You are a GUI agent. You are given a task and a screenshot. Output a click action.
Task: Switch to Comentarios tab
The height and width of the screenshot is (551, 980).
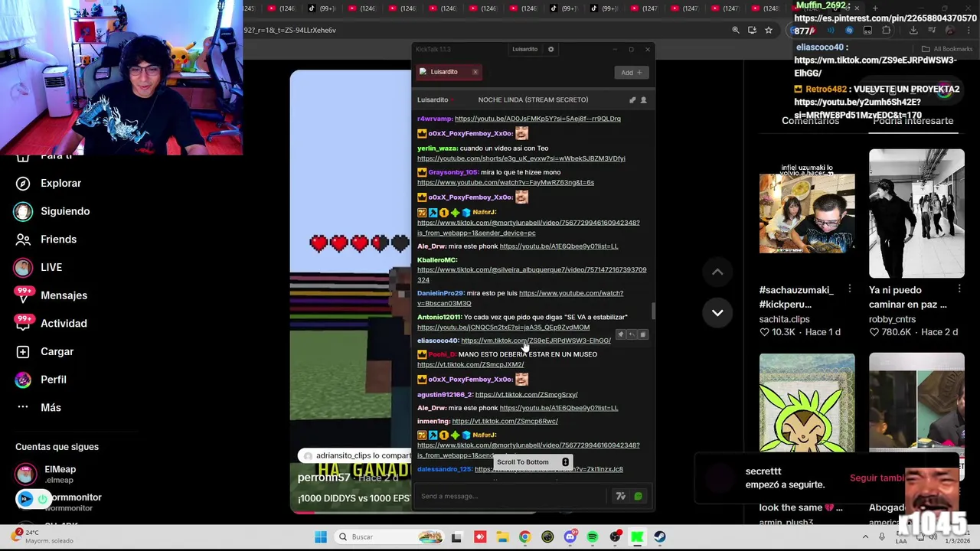(x=810, y=121)
